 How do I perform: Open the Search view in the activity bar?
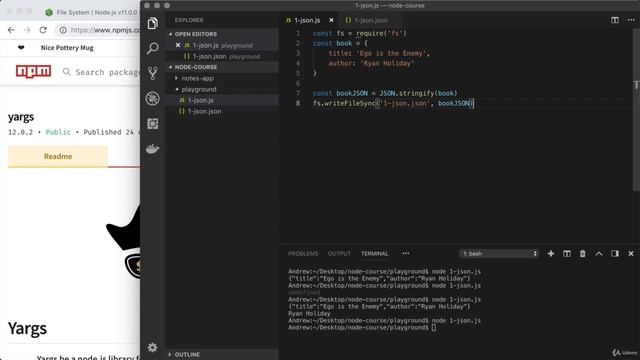153,48
